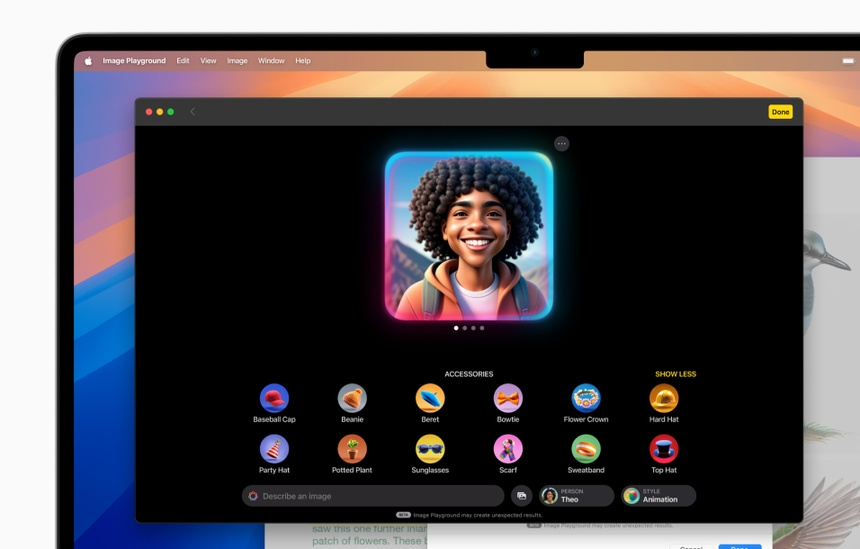860x549 pixels.
Task: Click the Done button
Action: [780, 112]
